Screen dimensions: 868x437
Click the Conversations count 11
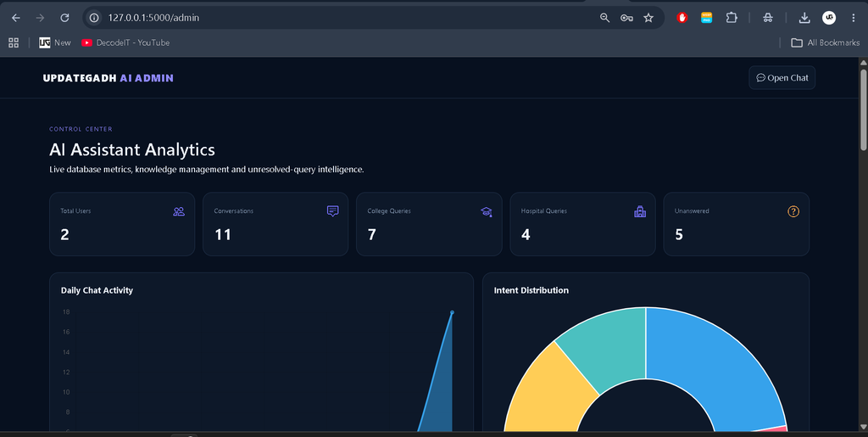[223, 235]
